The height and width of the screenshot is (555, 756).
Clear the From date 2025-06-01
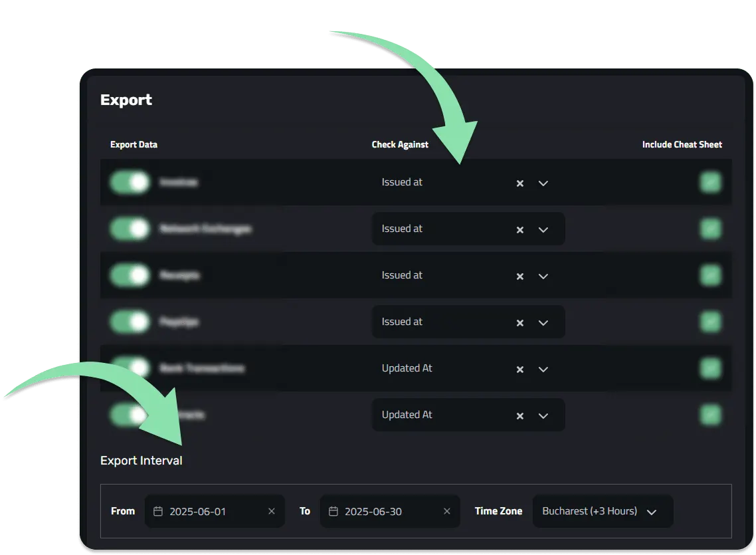(x=272, y=511)
